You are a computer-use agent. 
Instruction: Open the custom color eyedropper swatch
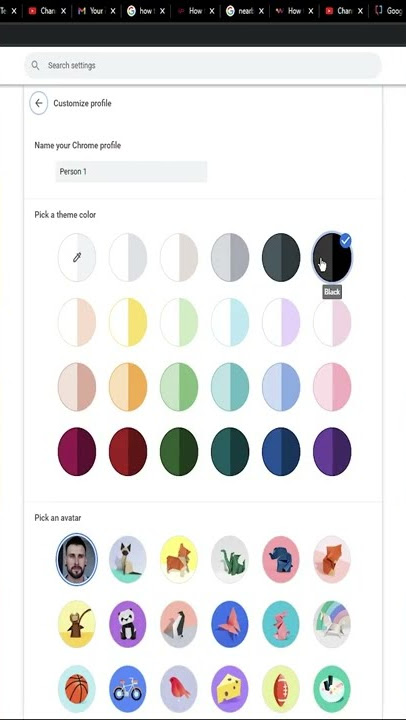(x=77, y=257)
